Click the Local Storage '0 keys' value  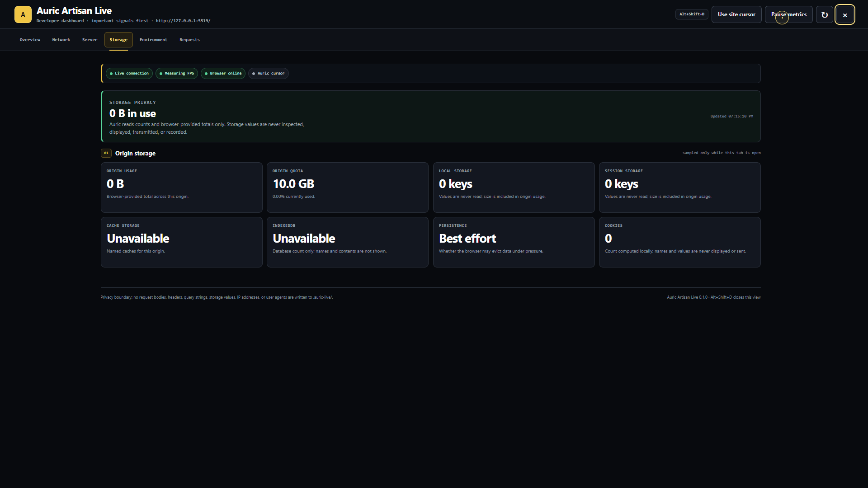click(456, 184)
